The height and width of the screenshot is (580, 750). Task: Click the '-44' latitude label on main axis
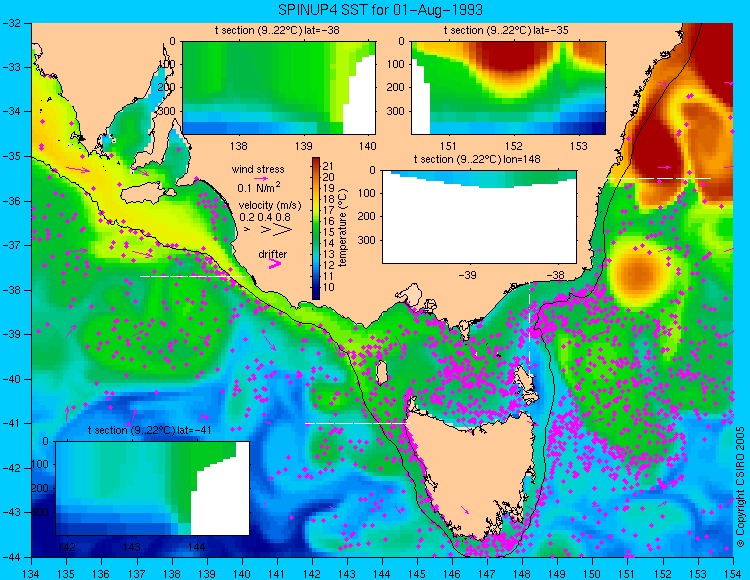pos(10,557)
